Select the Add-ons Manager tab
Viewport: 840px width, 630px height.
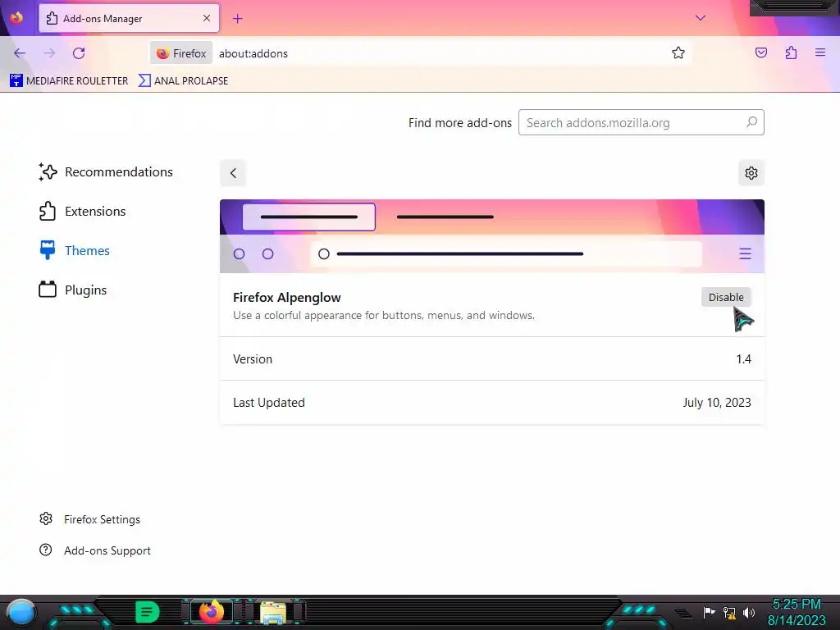coord(129,18)
